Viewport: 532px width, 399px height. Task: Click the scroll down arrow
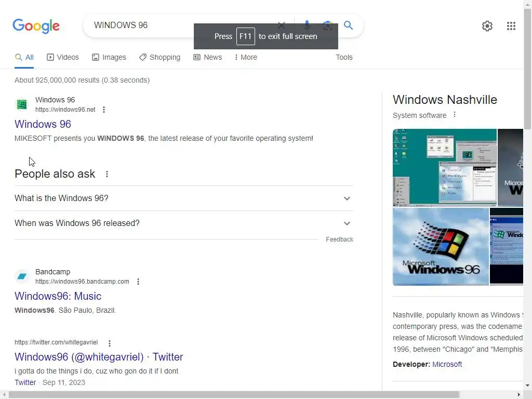click(528, 385)
